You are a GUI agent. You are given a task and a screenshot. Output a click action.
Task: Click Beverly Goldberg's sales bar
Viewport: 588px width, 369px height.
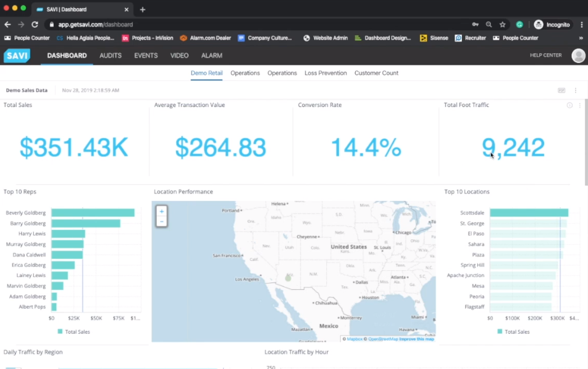pos(93,213)
